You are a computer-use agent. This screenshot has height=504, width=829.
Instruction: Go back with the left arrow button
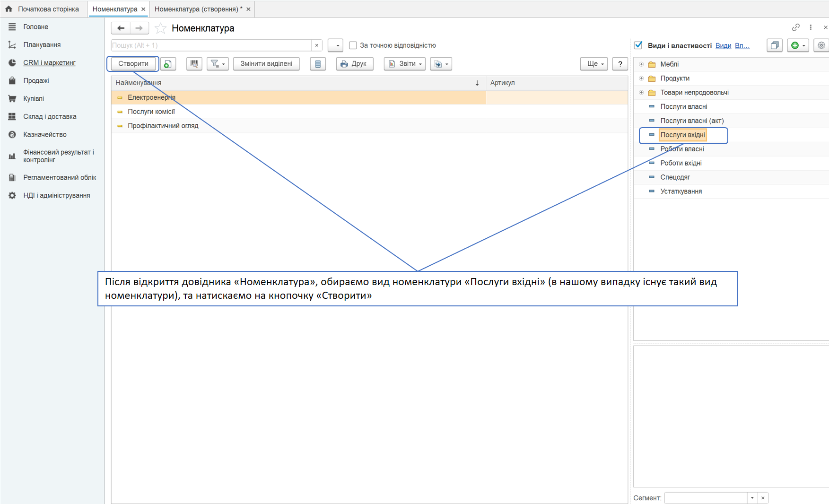click(121, 28)
